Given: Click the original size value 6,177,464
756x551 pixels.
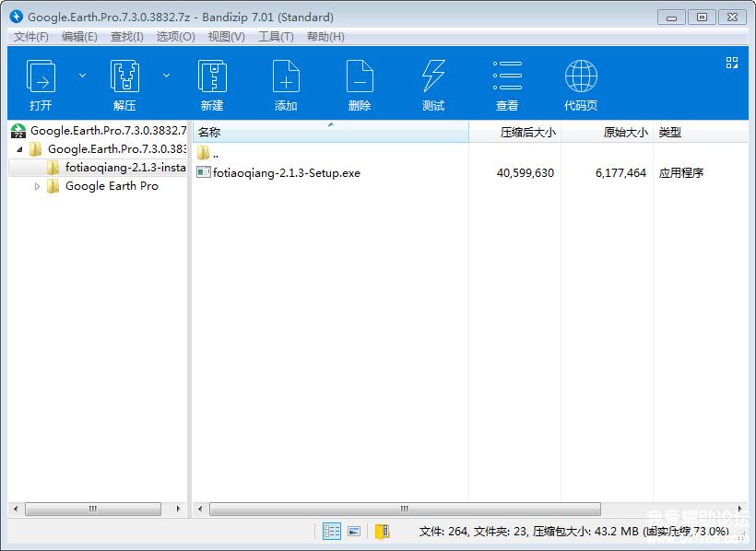Looking at the screenshot, I should pos(620,173).
